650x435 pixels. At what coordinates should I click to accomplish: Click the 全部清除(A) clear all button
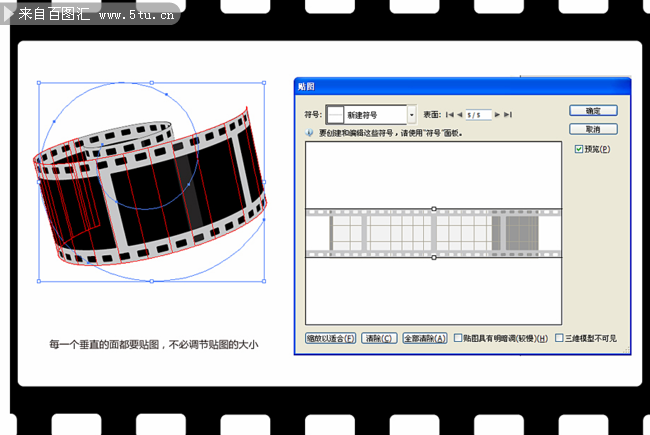(x=424, y=339)
